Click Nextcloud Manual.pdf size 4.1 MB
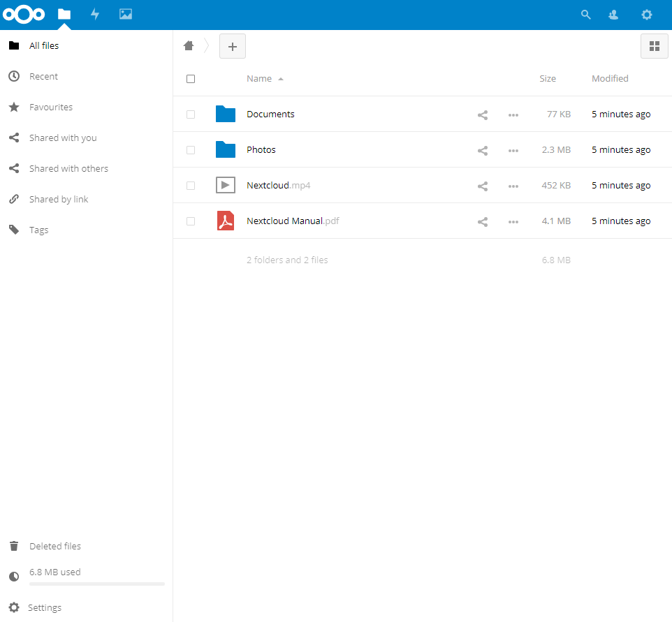 coord(556,221)
